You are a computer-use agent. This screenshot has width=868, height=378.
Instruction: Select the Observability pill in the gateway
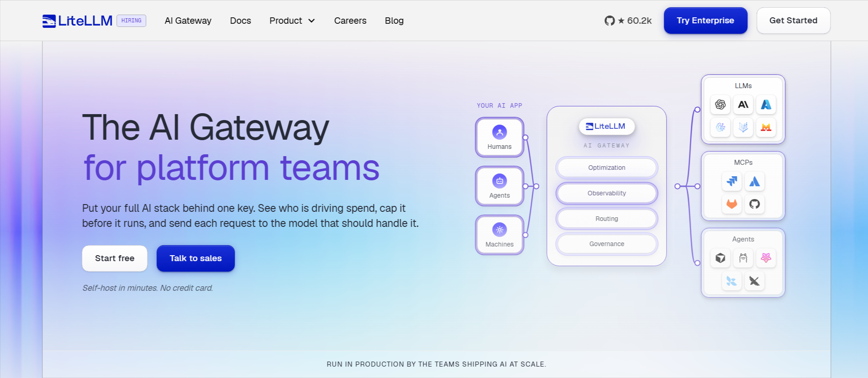coord(607,193)
